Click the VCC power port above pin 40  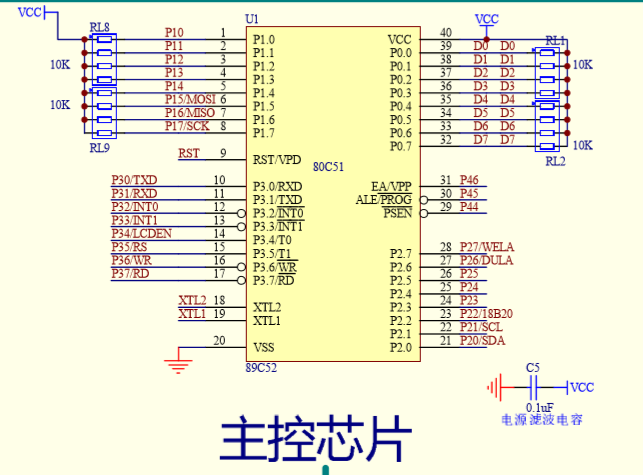pos(487,21)
